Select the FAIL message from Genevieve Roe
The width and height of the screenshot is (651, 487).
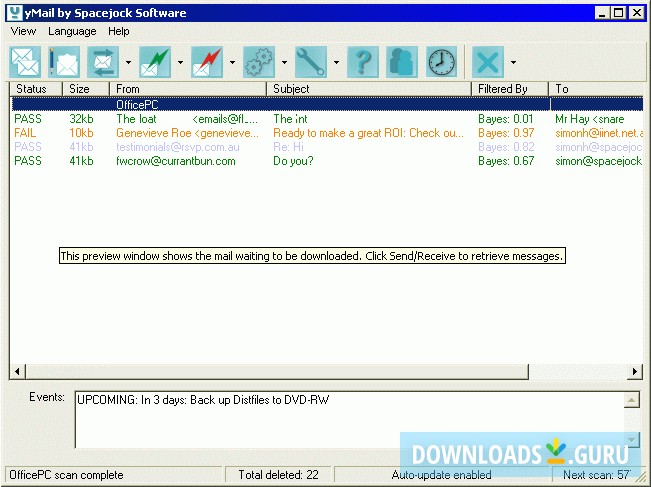(327, 133)
